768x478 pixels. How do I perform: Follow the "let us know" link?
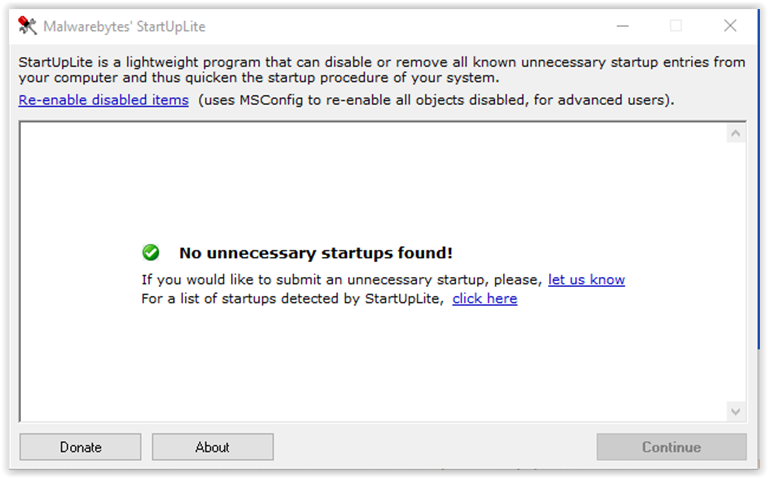click(586, 280)
